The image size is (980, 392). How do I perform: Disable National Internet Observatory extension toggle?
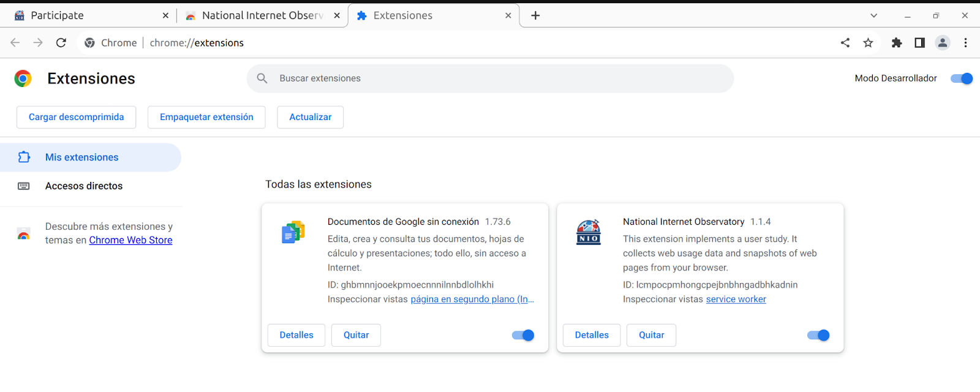(818, 335)
